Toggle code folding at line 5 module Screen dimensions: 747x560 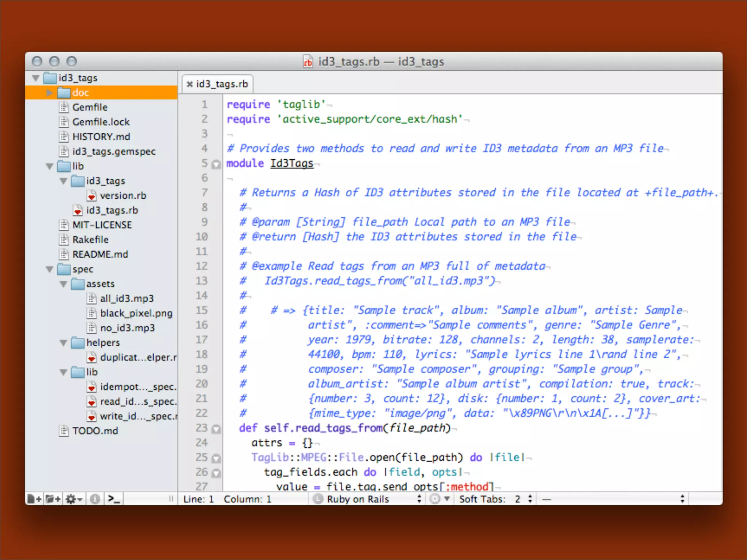(x=216, y=164)
